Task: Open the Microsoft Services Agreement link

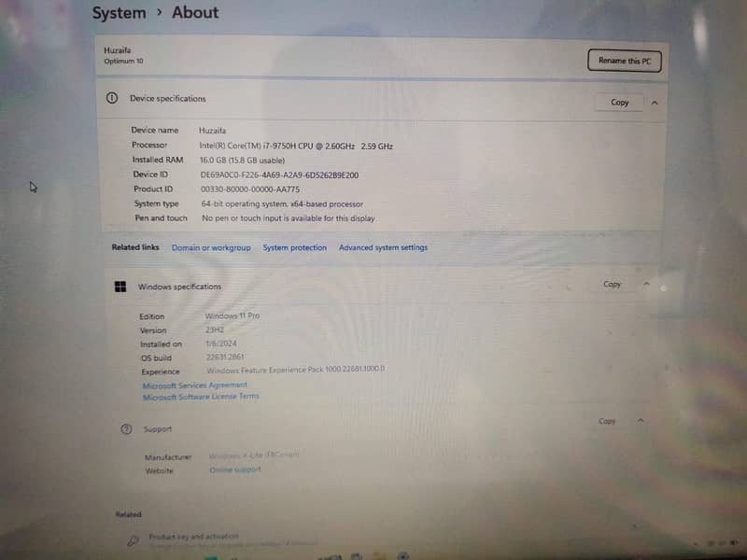Action: click(195, 385)
